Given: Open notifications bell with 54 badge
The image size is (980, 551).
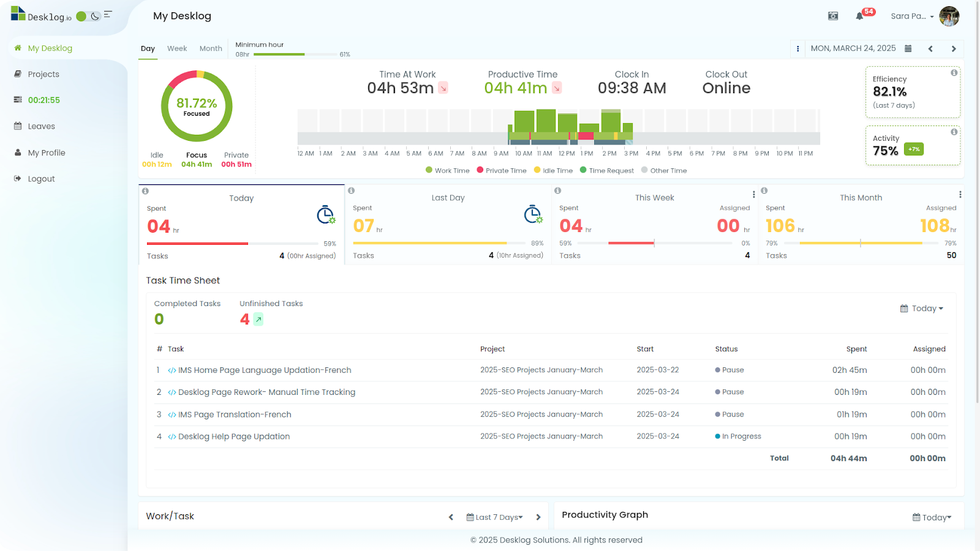Looking at the screenshot, I should pyautogui.click(x=860, y=16).
